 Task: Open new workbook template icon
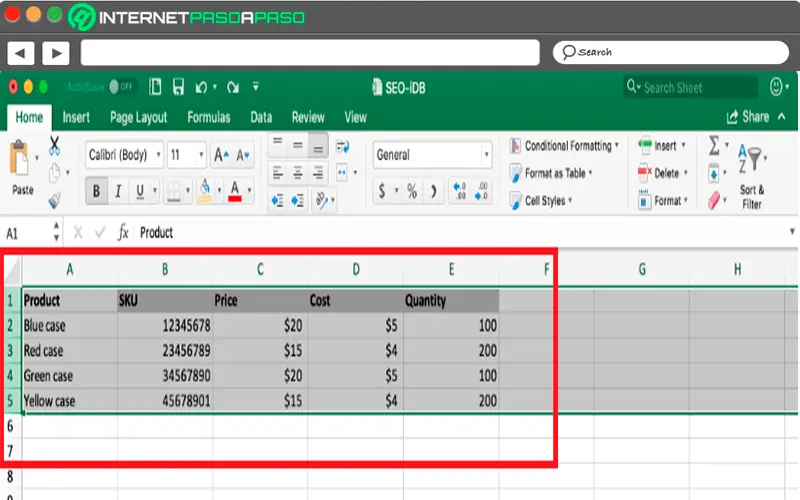155,87
